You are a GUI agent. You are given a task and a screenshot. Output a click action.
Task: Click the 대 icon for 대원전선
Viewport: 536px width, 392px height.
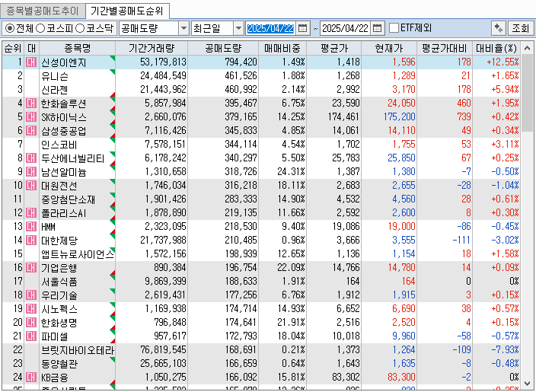pyautogui.click(x=31, y=185)
